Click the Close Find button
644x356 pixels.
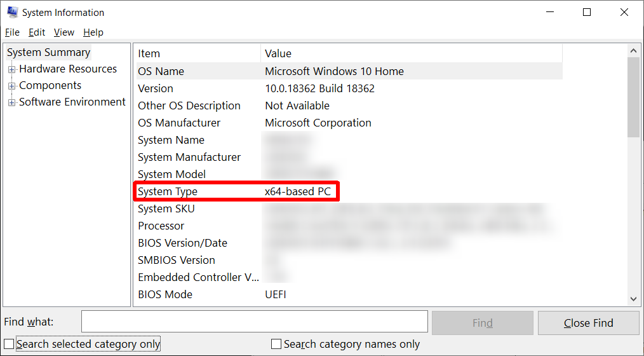589,323
